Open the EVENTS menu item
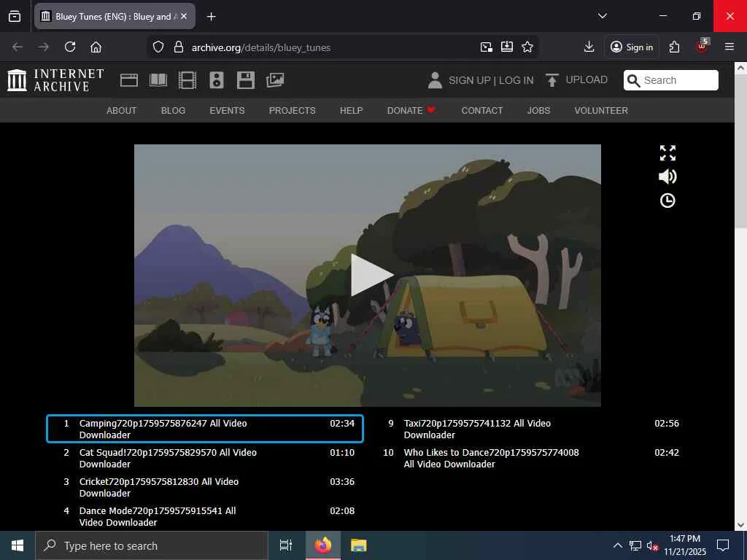The width and height of the screenshot is (747, 560). (x=228, y=111)
